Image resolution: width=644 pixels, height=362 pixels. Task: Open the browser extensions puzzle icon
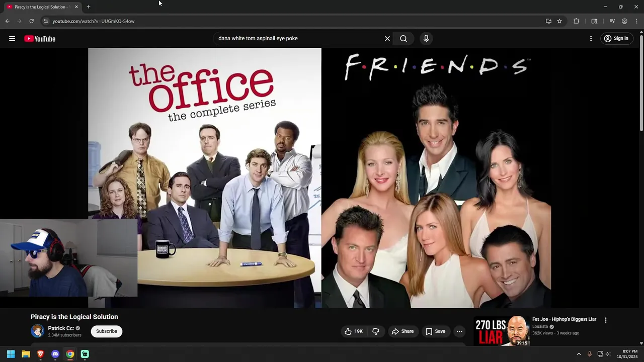coord(577,21)
